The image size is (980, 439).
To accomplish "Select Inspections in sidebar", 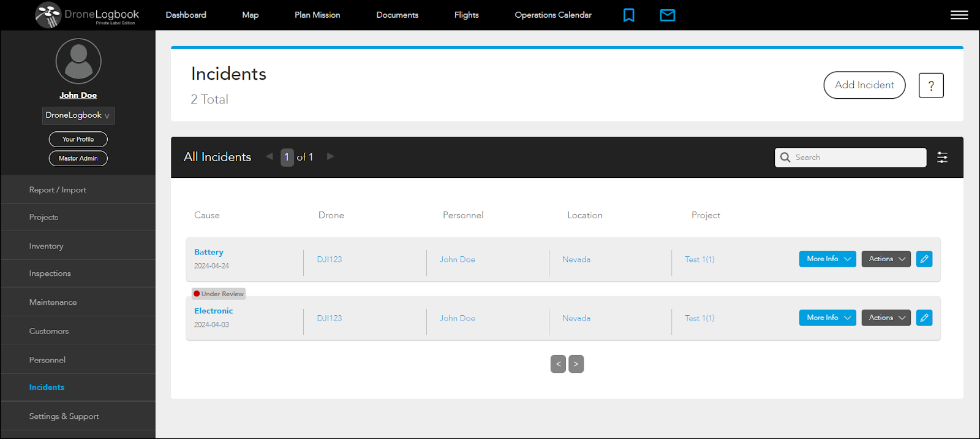I will (x=78, y=273).
